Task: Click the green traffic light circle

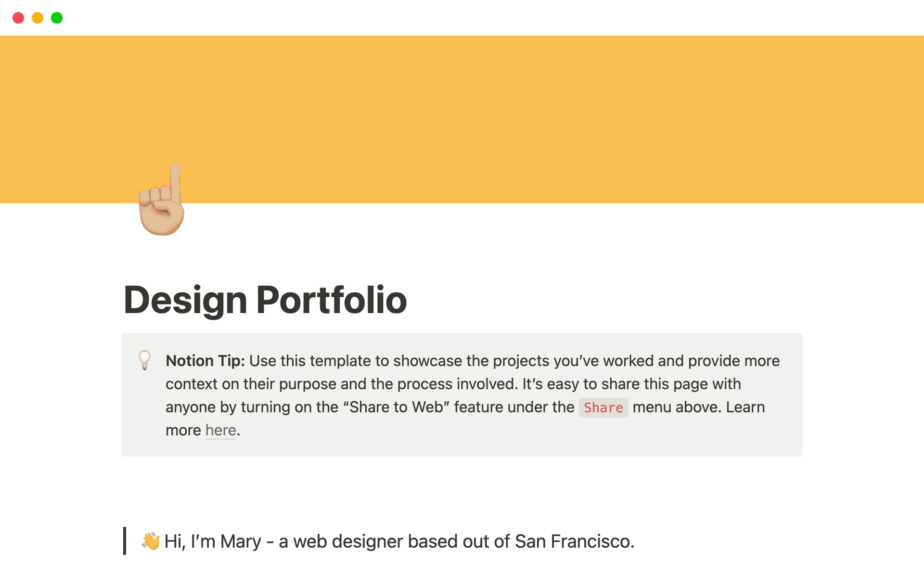Action: [57, 18]
